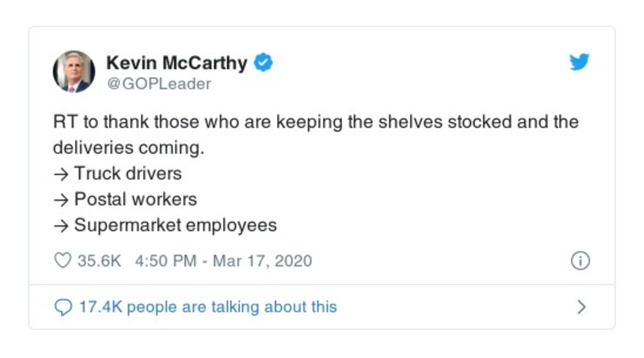
Task: Click Kevin McCarthy's profile photo
Action: click(74, 72)
